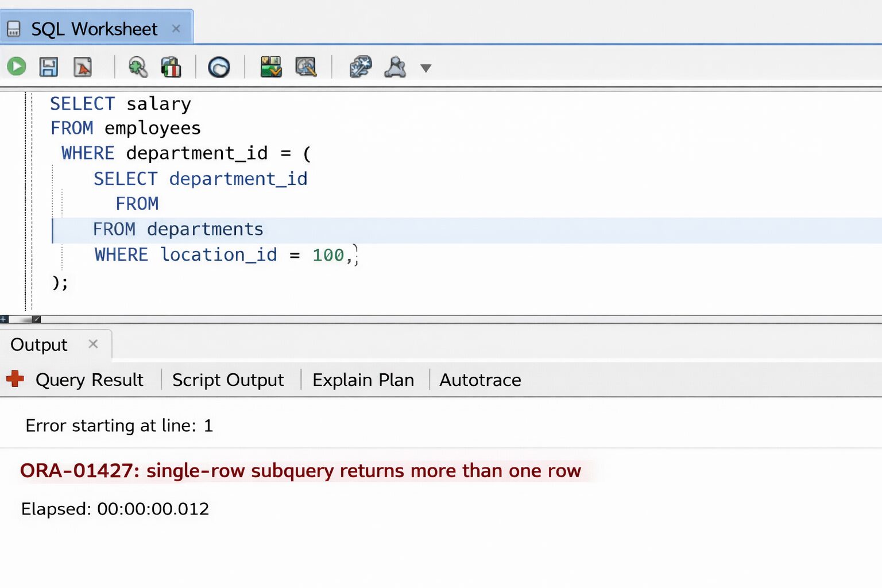Switch to the Script Output tab

pos(228,380)
